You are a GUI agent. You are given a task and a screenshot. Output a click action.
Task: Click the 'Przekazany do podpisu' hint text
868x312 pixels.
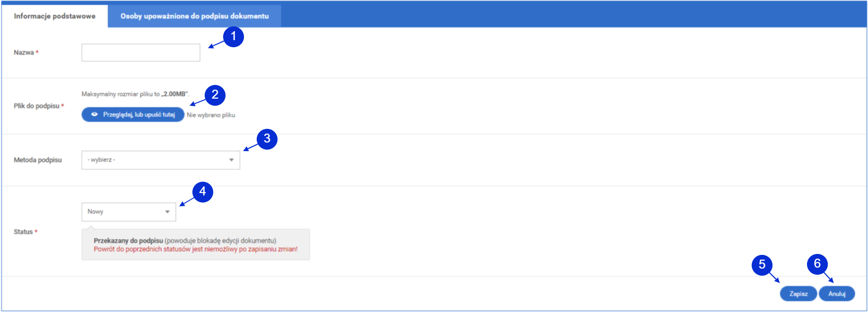pos(128,241)
